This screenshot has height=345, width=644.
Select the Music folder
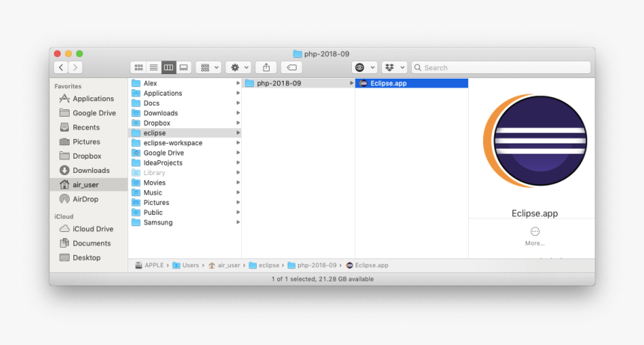pyautogui.click(x=185, y=192)
